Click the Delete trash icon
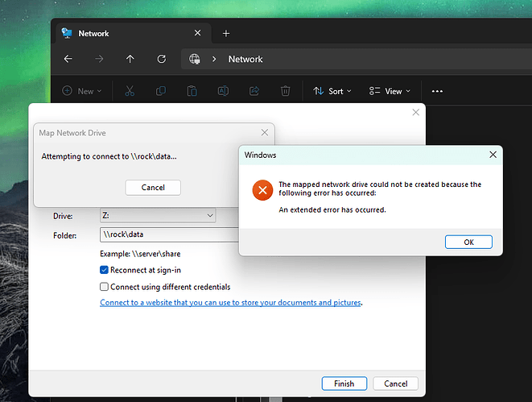 coord(286,91)
